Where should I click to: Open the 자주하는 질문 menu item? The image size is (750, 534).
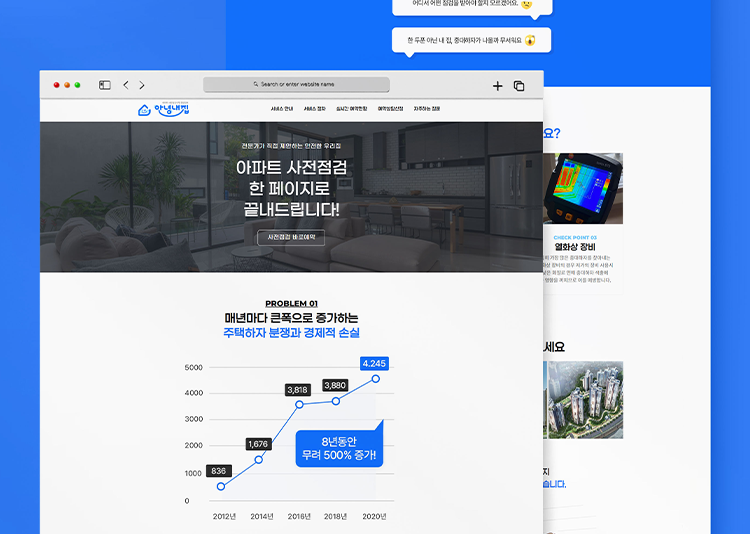[427, 109]
